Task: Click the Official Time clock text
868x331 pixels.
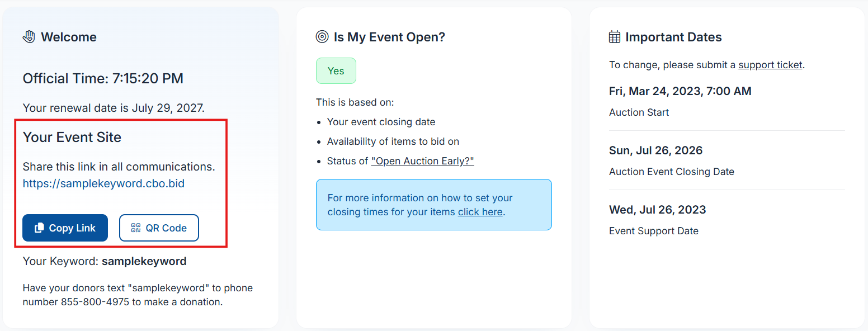Action: (x=103, y=78)
